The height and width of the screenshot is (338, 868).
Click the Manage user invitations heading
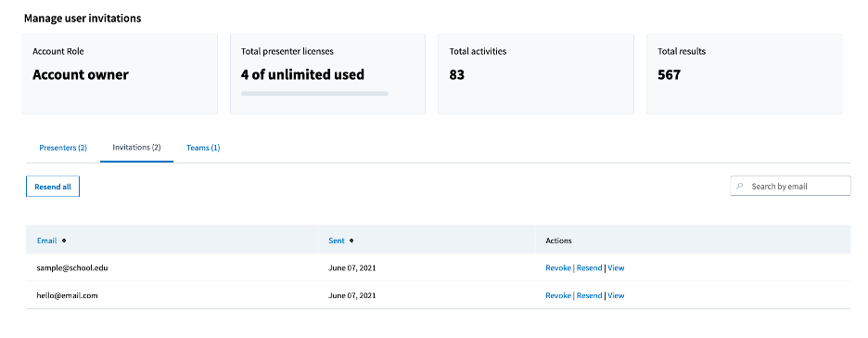(83, 19)
